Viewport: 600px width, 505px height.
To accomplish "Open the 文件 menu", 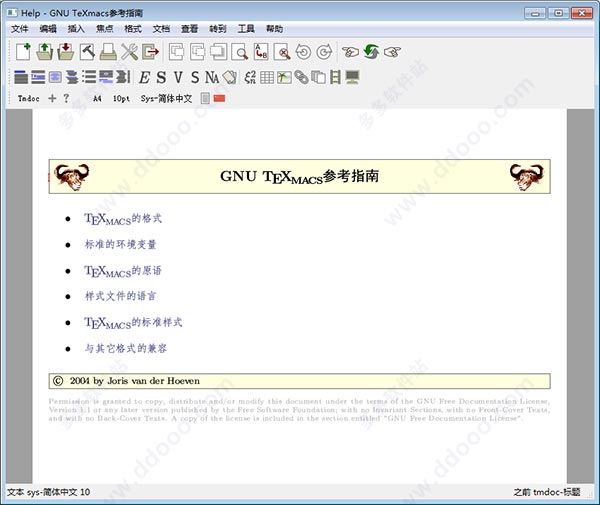I will 20,29.
